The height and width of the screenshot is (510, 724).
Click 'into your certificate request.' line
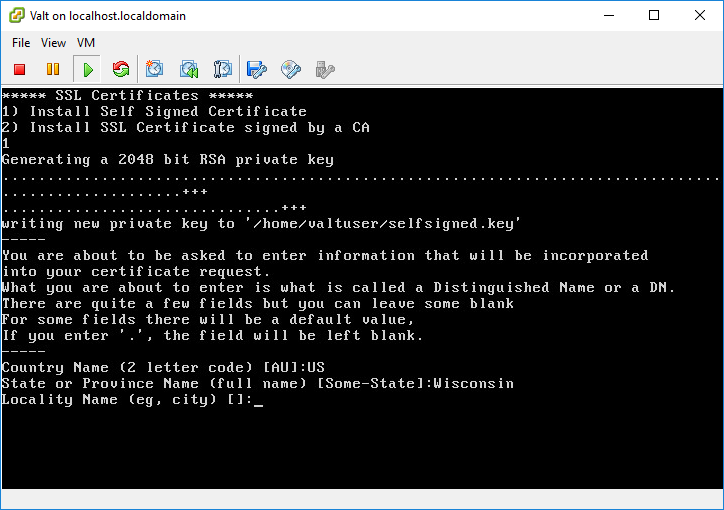[136, 272]
